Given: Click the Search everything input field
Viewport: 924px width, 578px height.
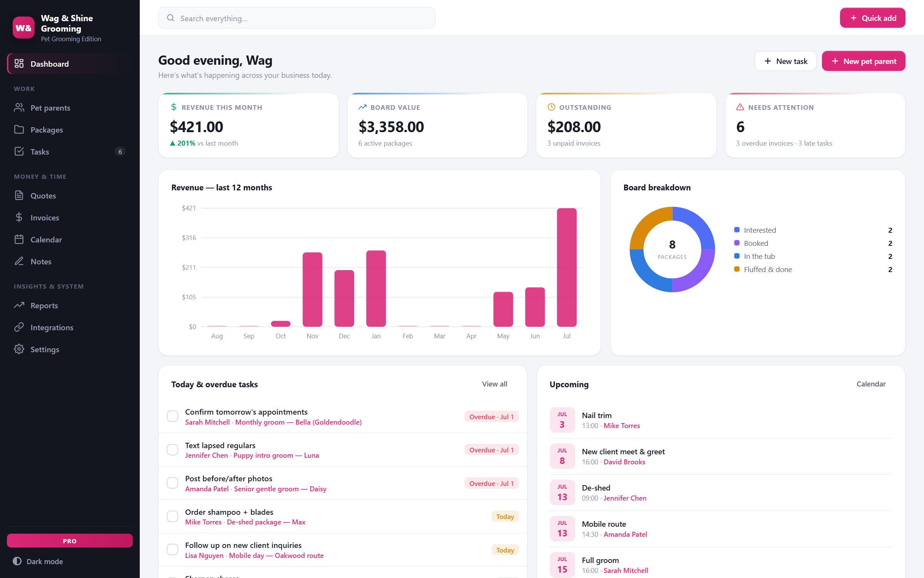Looking at the screenshot, I should [297, 18].
